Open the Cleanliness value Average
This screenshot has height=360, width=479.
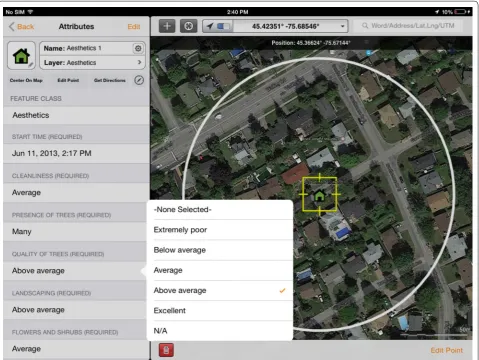click(x=76, y=193)
